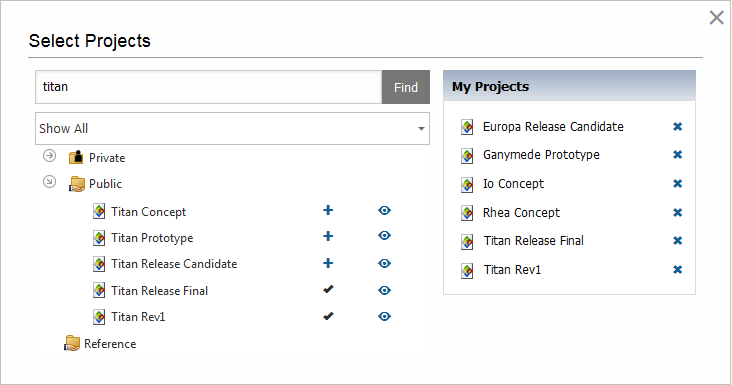Remove Europa Release Candidate from My Projects

677,126
